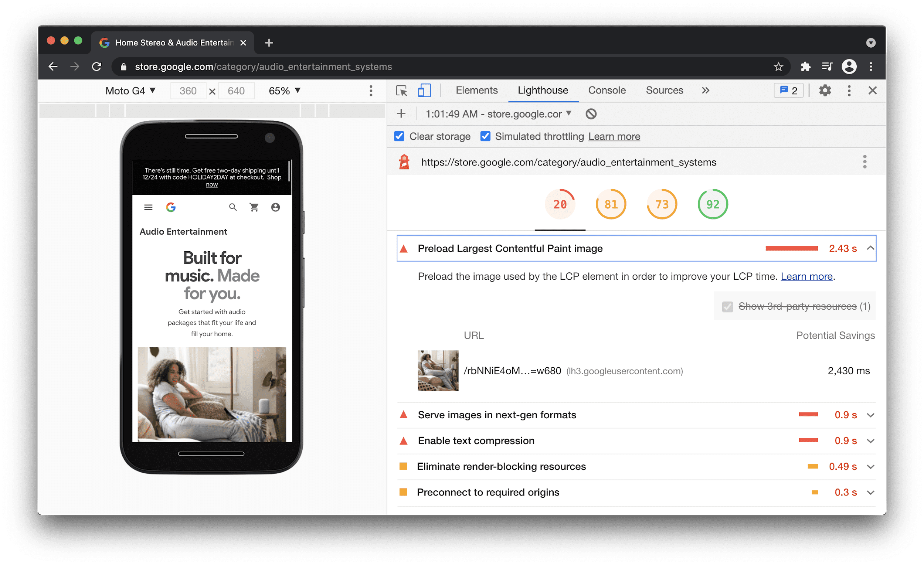924x565 pixels.
Task: Click the three-dot menu on audit result
Action: tap(864, 162)
